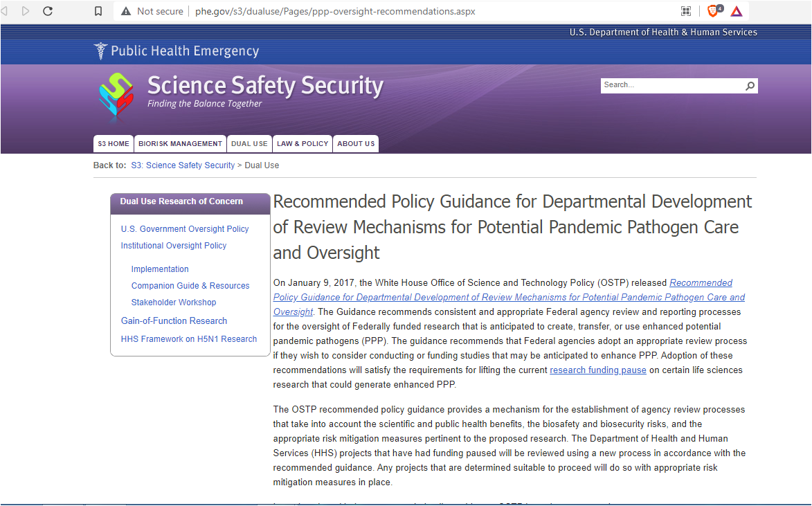Open the research funding pause link

[x=598, y=370]
